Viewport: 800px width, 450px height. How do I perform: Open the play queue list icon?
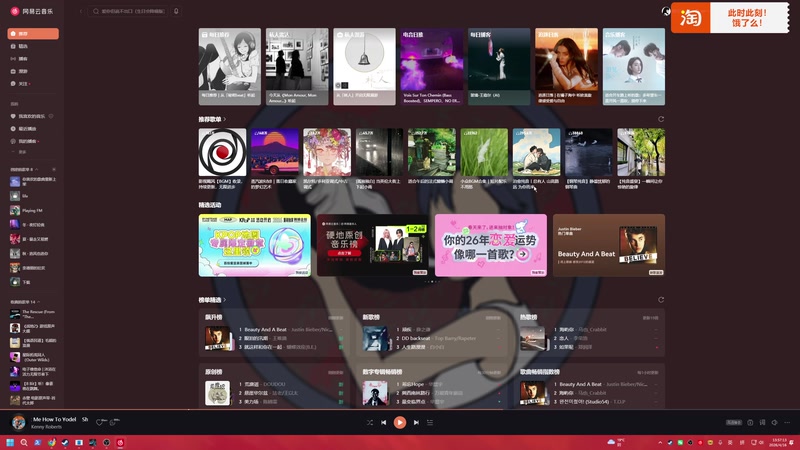pos(430,422)
